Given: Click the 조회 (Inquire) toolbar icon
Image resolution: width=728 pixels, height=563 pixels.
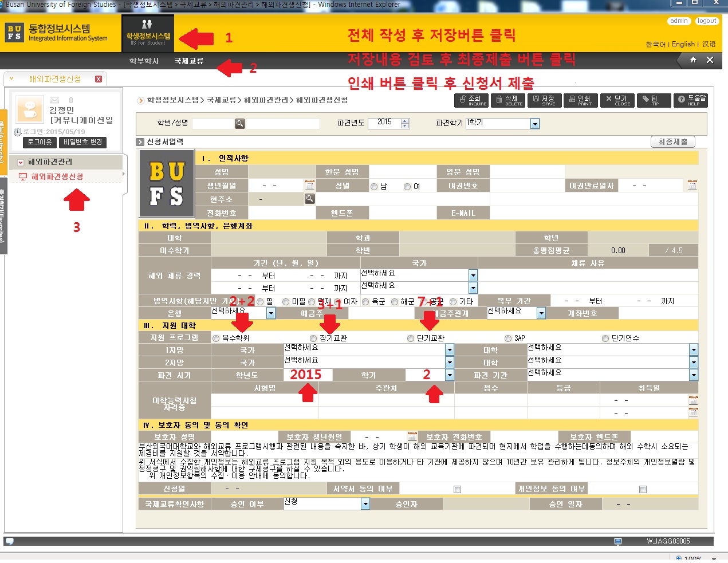Looking at the screenshot, I should [x=471, y=101].
